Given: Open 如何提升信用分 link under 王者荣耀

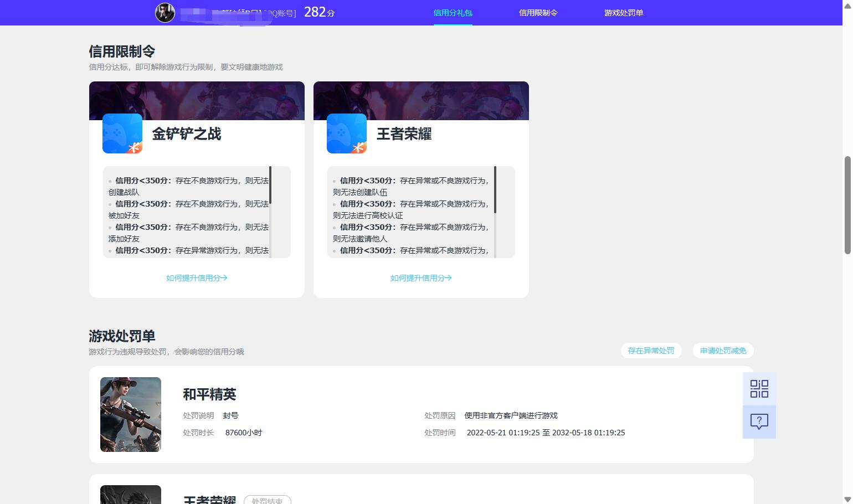Looking at the screenshot, I should pos(421,278).
